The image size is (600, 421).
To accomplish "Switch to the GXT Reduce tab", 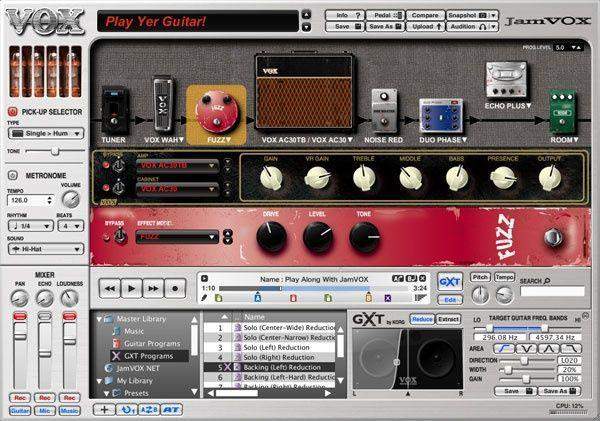I will [x=422, y=319].
